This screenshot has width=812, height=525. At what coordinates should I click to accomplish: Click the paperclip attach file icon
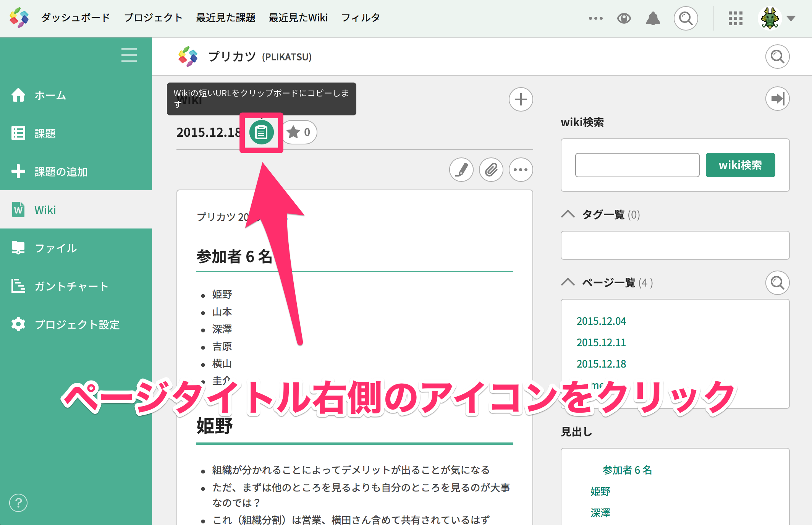click(x=491, y=170)
